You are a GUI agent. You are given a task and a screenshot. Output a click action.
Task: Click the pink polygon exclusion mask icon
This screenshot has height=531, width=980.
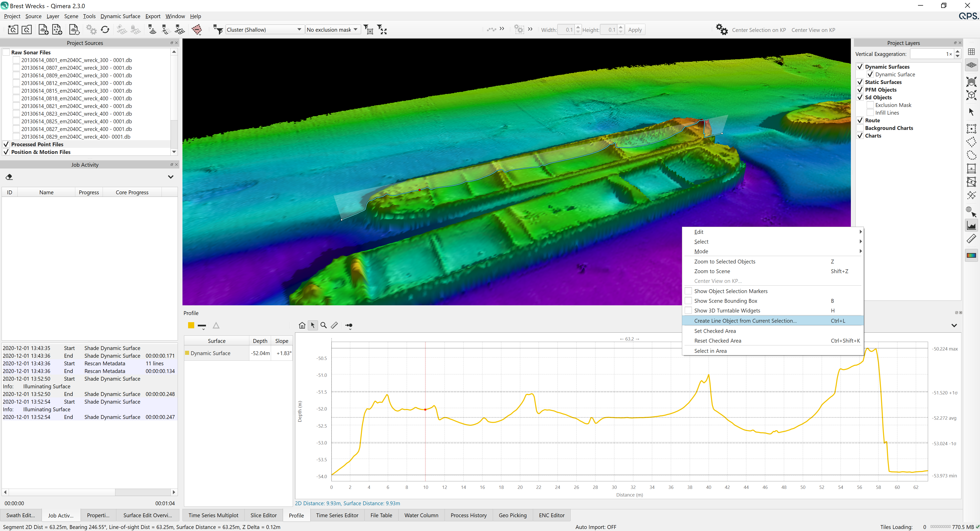(197, 30)
